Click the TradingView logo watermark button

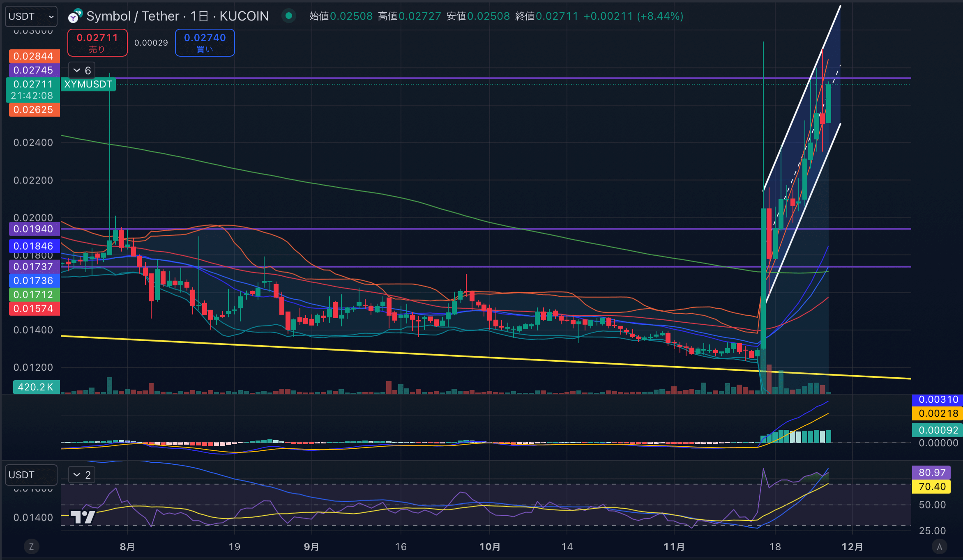click(x=83, y=516)
